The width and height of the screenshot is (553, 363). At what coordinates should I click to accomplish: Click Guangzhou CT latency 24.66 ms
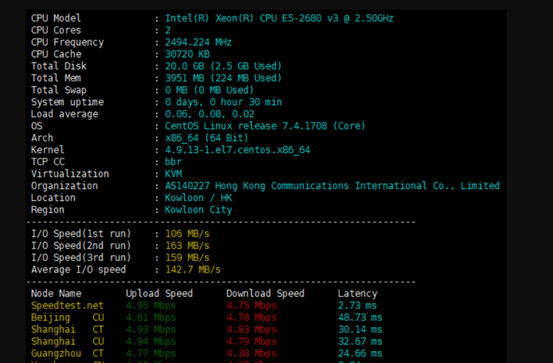tap(360, 353)
